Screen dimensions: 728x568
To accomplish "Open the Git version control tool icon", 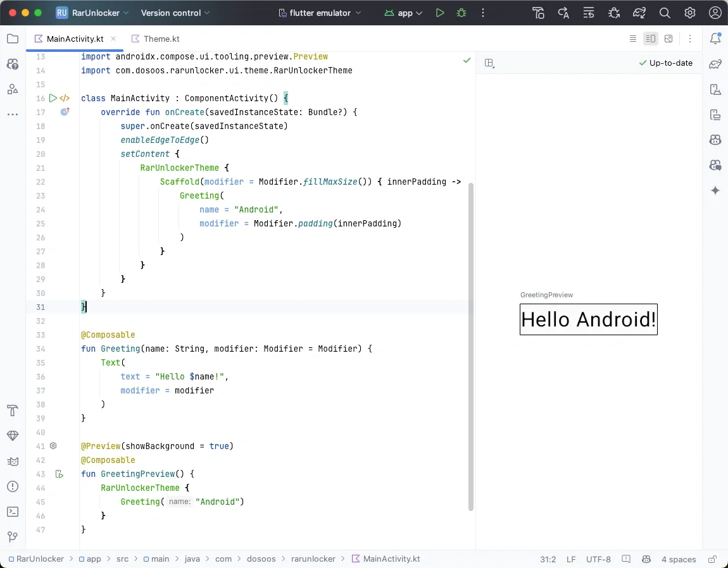I will point(13,537).
